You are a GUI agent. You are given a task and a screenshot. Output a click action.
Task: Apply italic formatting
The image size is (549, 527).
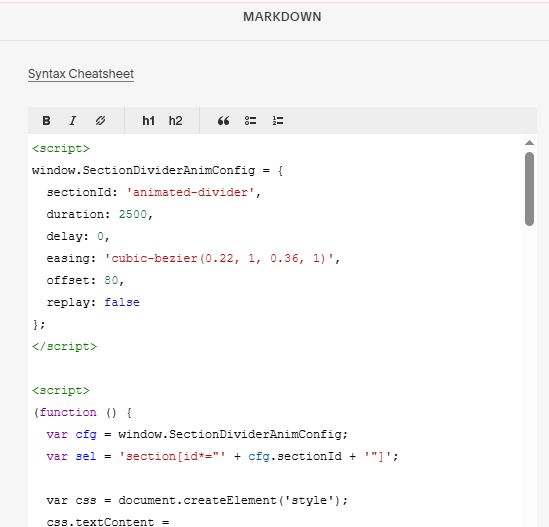(x=73, y=121)
